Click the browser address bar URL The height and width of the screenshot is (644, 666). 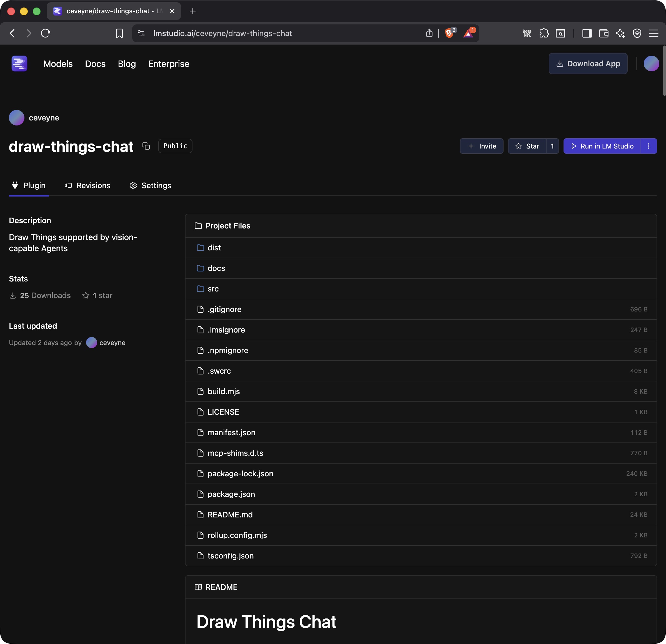222,33
